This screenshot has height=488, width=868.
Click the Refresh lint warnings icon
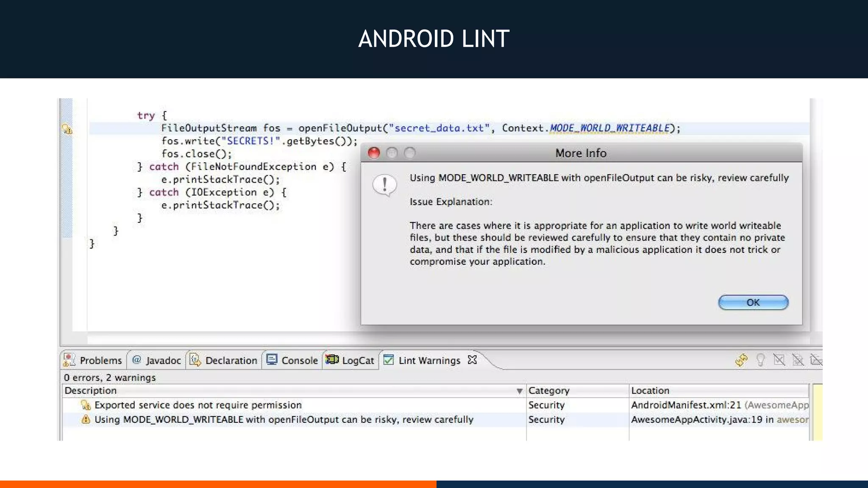(x=741, y=360)
